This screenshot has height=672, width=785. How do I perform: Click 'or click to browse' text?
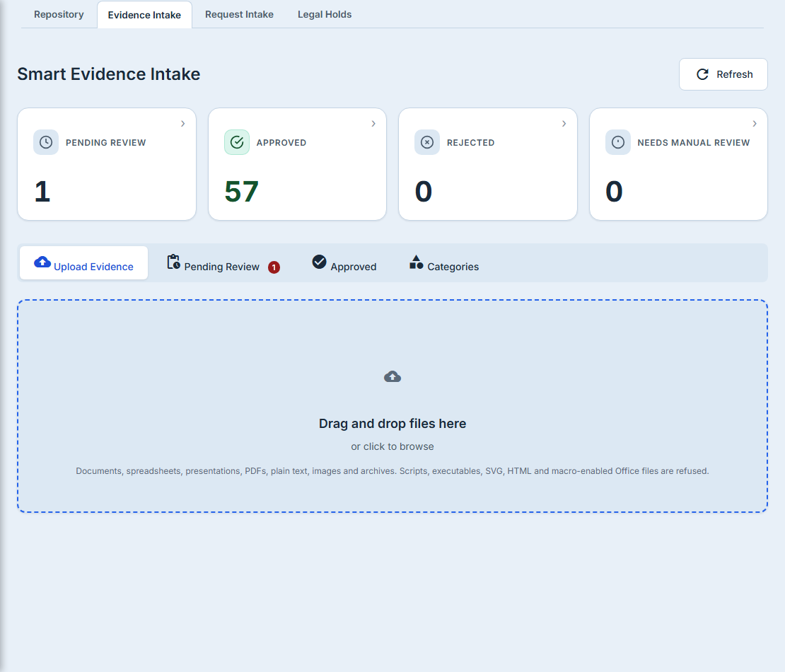392,446
